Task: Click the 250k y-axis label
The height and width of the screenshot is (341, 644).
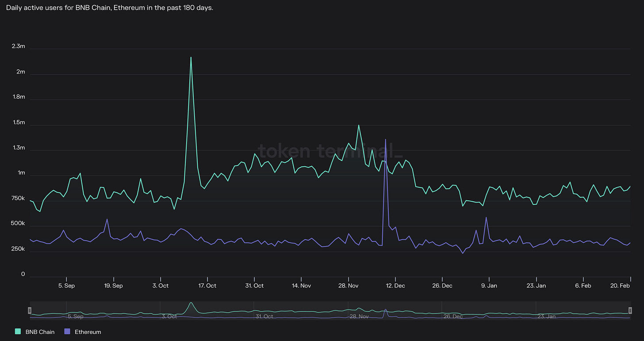Action: pyautogui.click(x=18, y=249)
